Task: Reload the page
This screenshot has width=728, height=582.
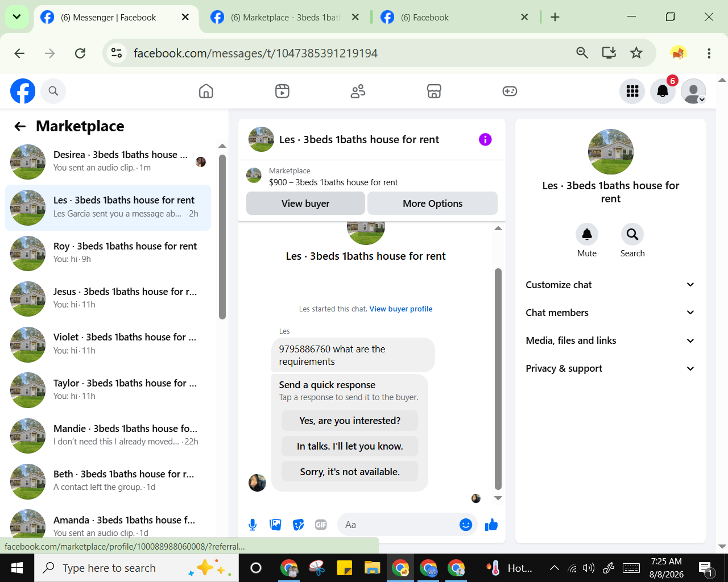Action: pos(80,53)
